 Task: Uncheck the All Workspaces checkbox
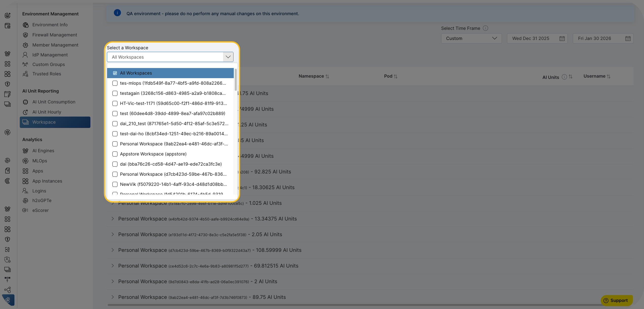tap(115, 73)
